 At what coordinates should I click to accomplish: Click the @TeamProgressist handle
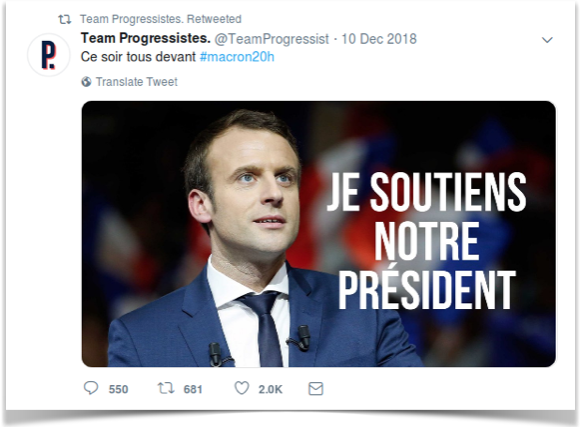pos(272,39)
